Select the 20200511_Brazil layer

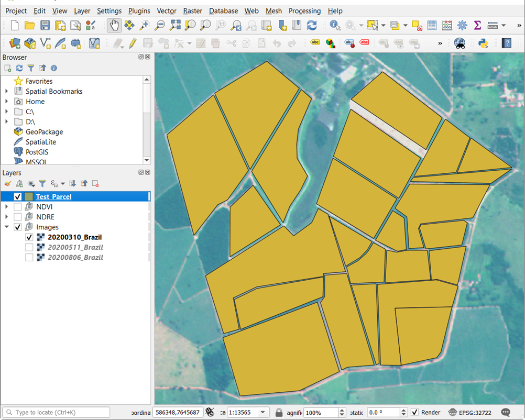[75, 247]
